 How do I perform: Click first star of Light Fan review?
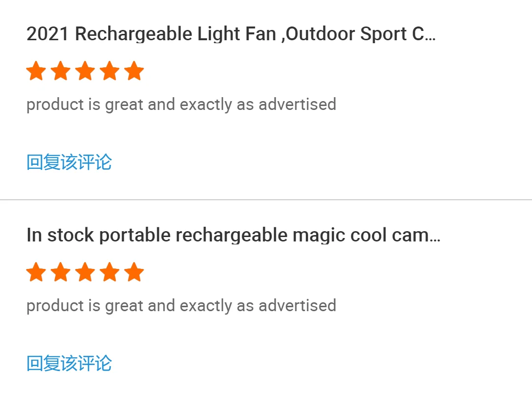tap(36, 71)
